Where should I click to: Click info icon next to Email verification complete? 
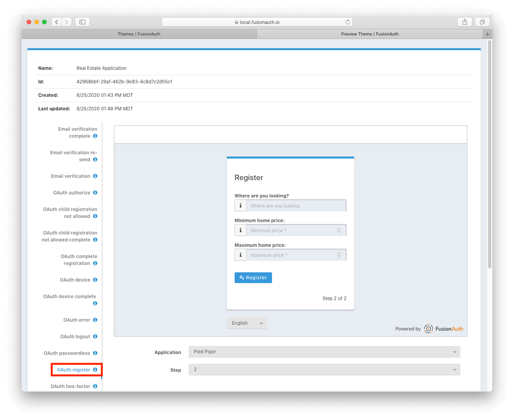[95, 136]
